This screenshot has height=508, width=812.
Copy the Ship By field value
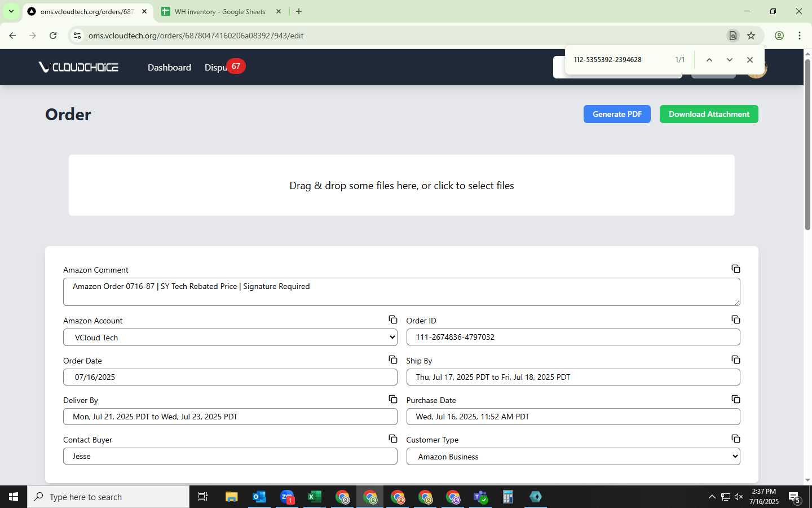click(736, 360)
